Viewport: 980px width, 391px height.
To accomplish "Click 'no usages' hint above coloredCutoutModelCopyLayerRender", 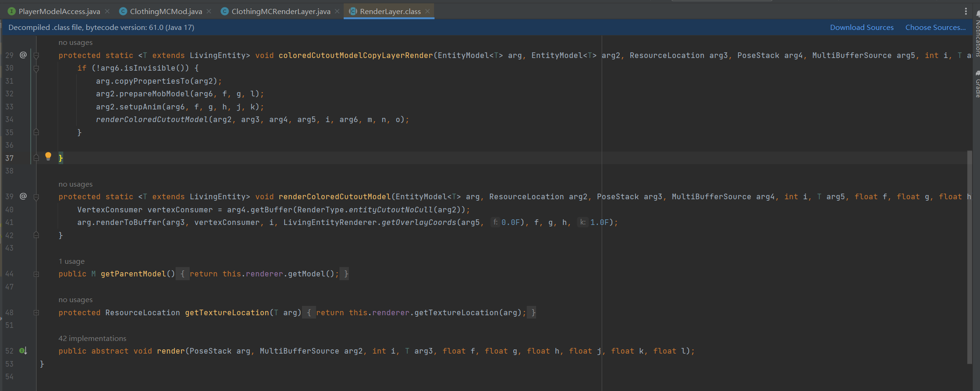I will coord(75,43).
